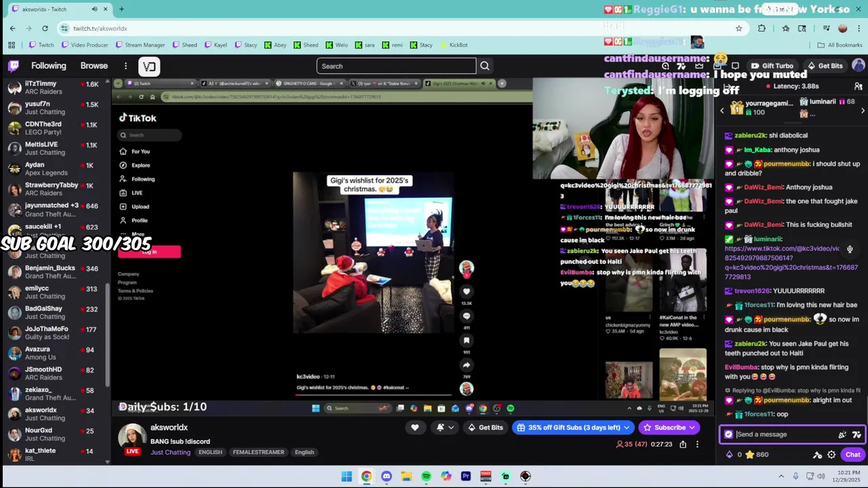868x488 pixels.
Task: Collapse the chat panel arrow
Action: click(728, 86)
